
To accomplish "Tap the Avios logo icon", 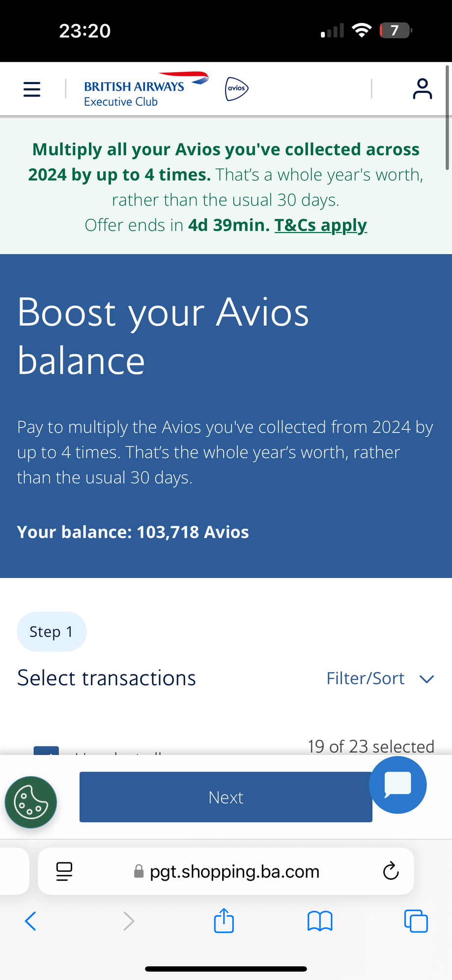I will click(x=235, y=88).
